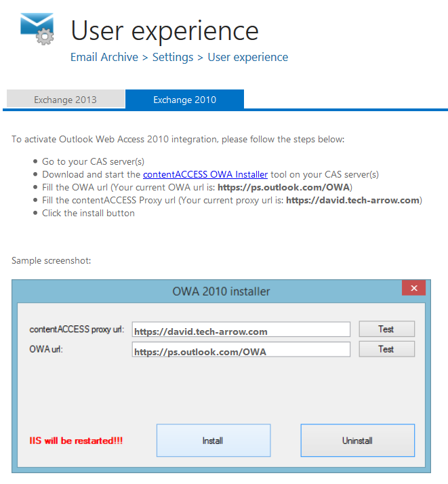Test the contentACCESS proxy url
The image size is (448, 484).
386,329
